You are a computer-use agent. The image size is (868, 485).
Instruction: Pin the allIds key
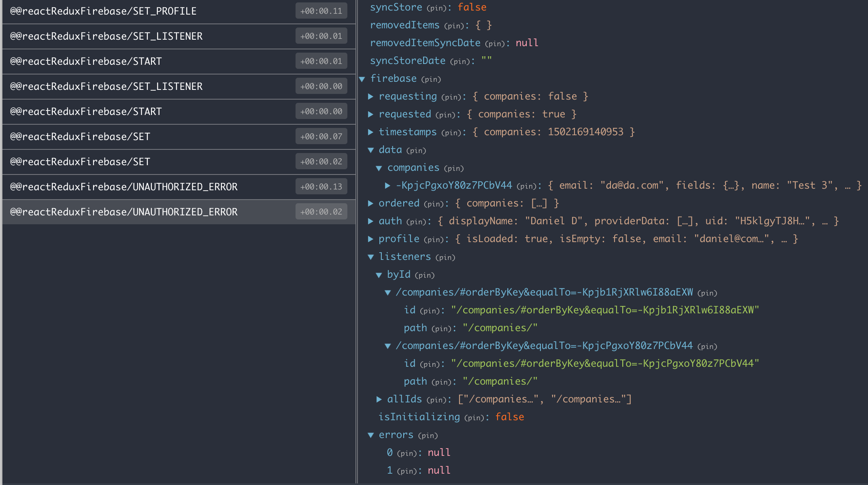436,400
